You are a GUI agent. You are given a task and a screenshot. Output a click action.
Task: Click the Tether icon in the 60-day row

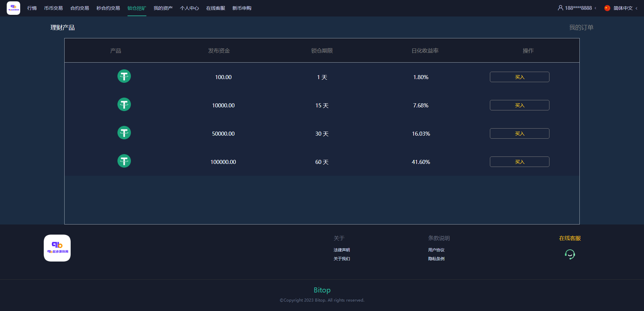(124, 161)
